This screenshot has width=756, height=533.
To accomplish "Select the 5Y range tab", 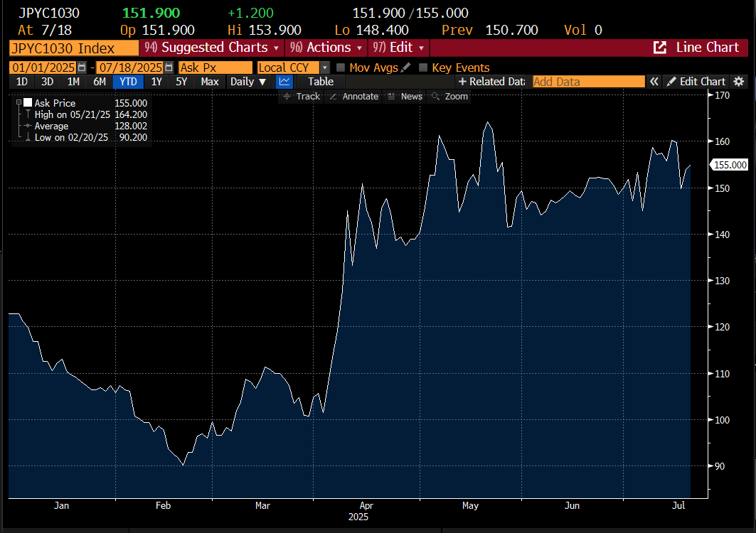I will tap(181, 82).
